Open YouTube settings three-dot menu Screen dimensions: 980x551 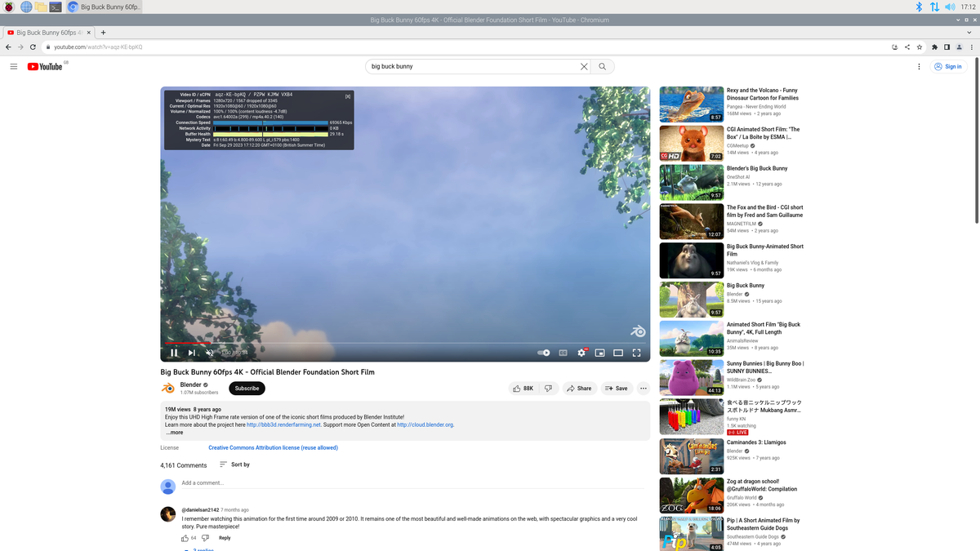(919, 66)
